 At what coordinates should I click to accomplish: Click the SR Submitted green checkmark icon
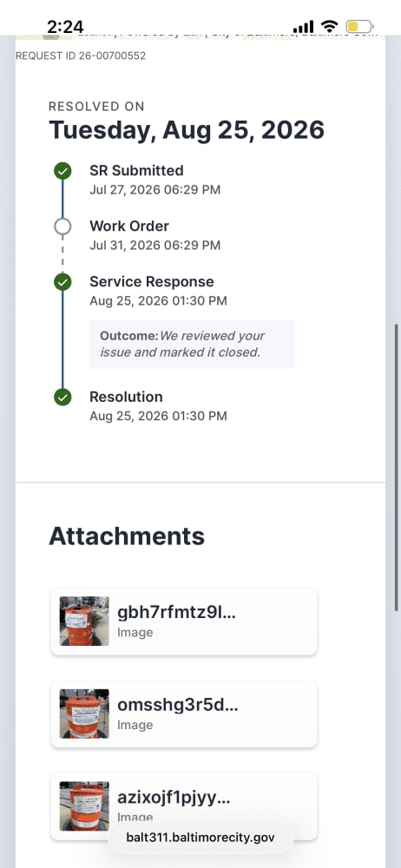62,171
